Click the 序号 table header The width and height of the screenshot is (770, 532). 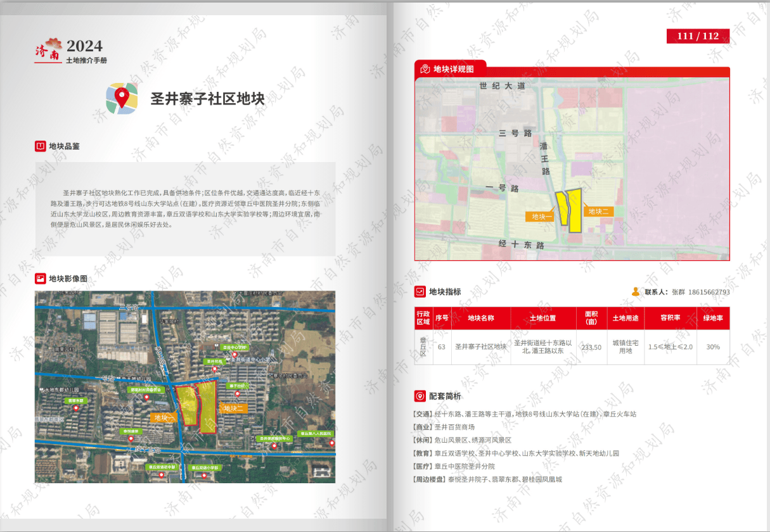442,318
